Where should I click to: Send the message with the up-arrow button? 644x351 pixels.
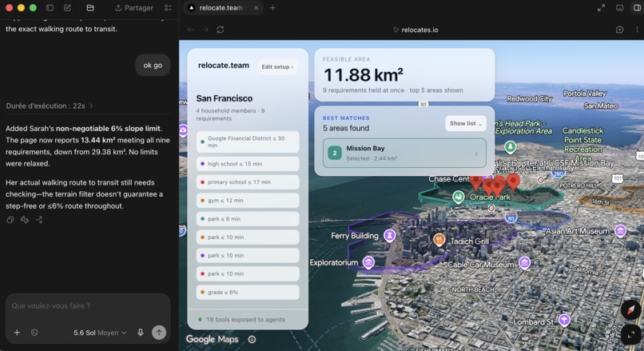(159, 332)
